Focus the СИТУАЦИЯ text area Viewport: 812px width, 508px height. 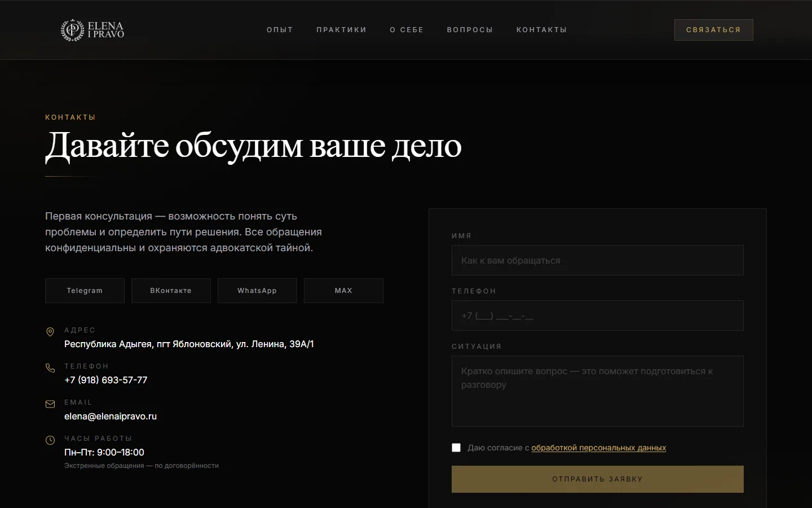597,391
